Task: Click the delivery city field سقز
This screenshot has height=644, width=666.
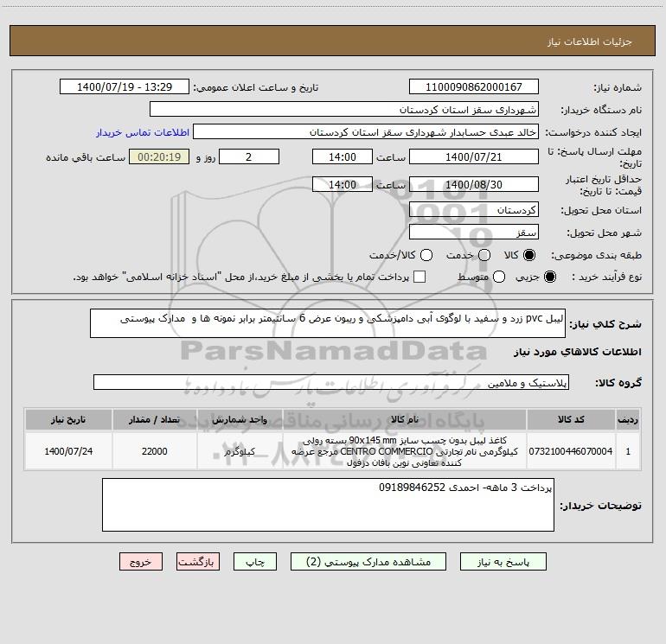Action: 474,233
